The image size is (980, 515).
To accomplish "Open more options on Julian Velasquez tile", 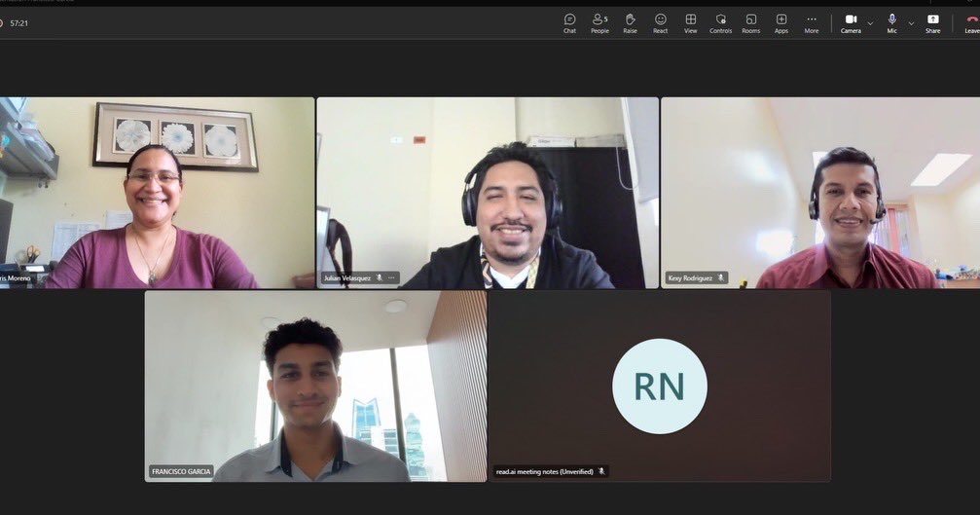I will coord(391,278).
